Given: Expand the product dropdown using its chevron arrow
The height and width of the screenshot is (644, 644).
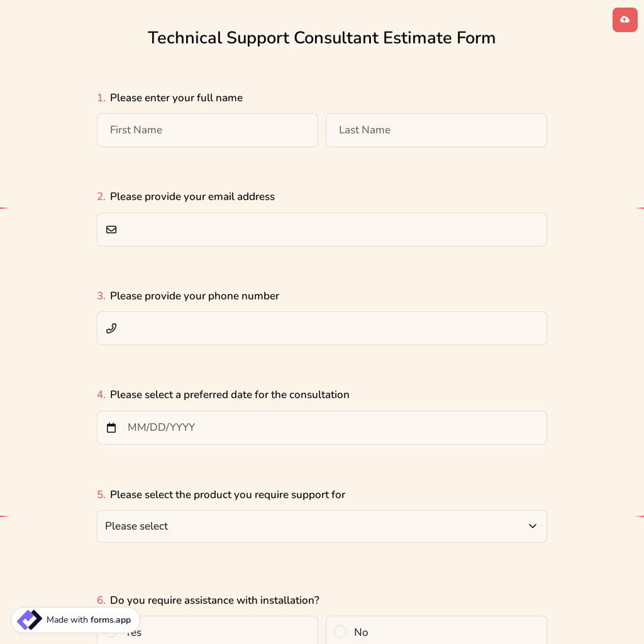Looking at the screenshot, I should 533,526.
